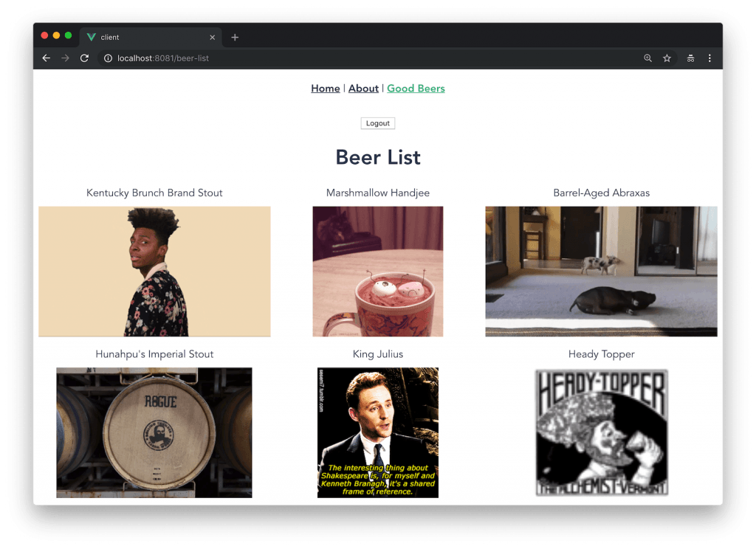Select the Marshmallow Handjee title
This screenshot has height=549, width=756.
click(x=378, y=193)
